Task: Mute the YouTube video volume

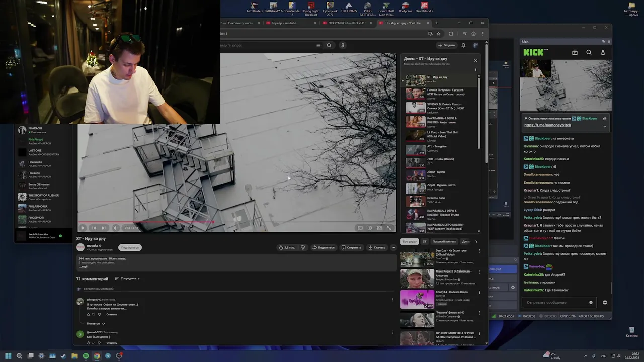Action: 115,228
